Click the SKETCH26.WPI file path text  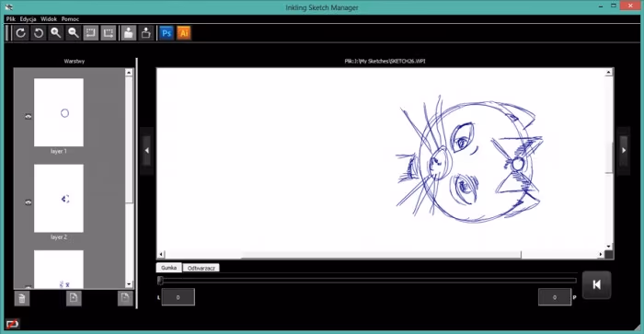[x=385, y=62]
